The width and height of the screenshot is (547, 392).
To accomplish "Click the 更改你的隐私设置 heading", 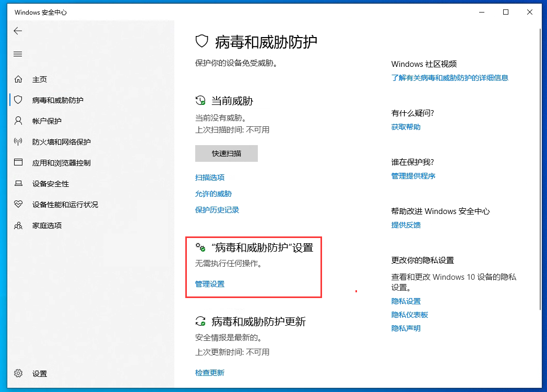I will point(422,260).
